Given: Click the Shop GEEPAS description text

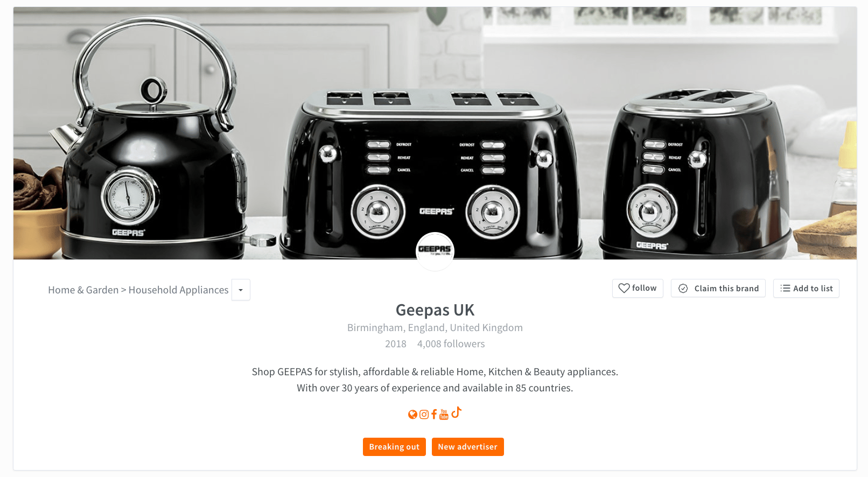Looking at the screenshot, I should coord(435,380).
